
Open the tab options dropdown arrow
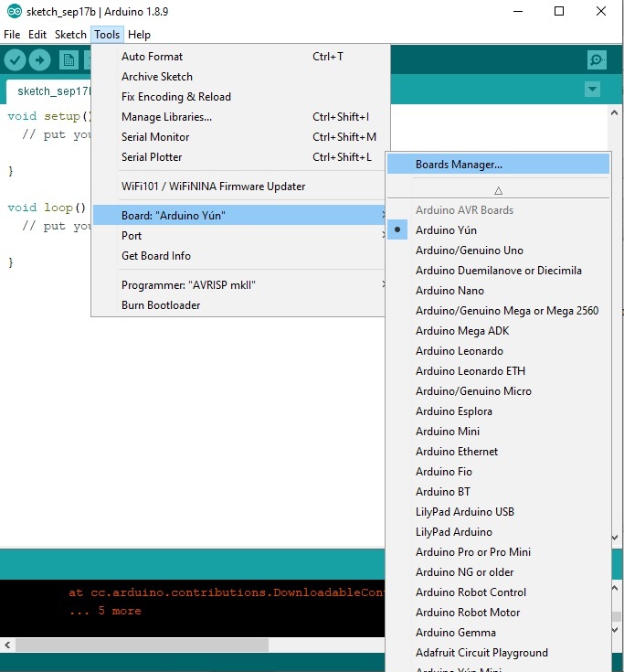pos(592,90)
